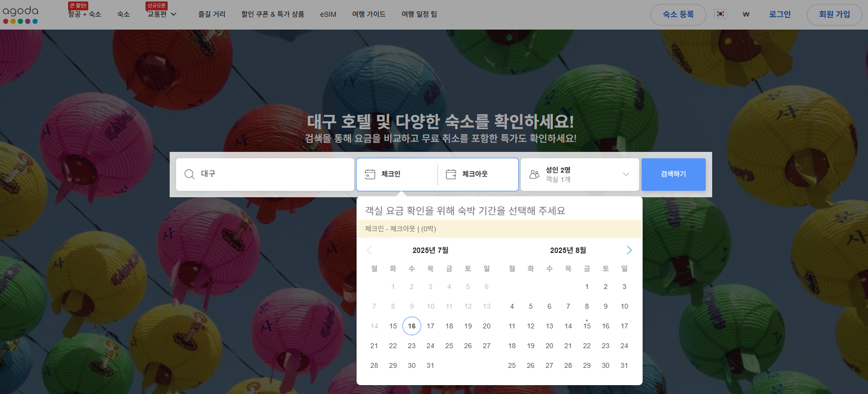This screenshot has width=868, height=394.
Task: Select August 22 in 2025년 8월 calendar
Action: pos(587,346)
